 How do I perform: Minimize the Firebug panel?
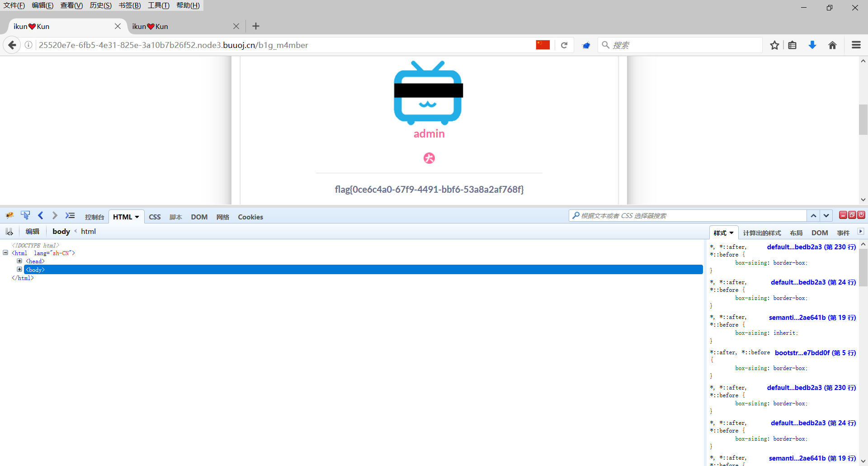843,215
